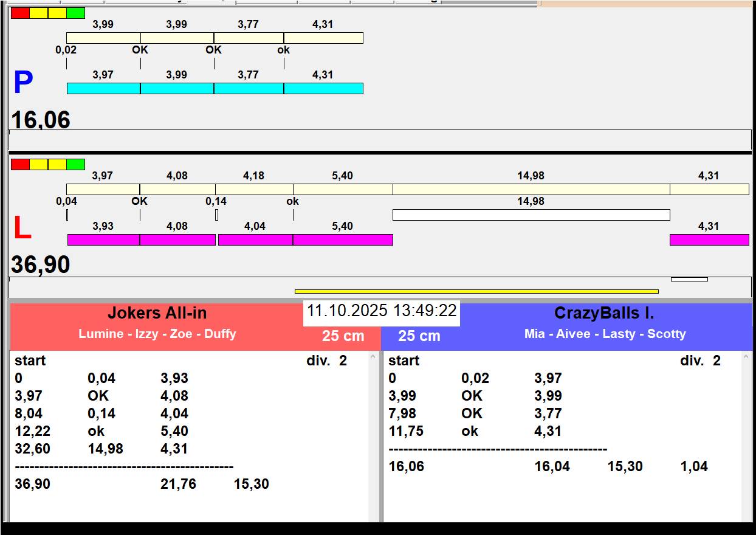This screenshot has width=756, height=535.
Task: Click the 16,06 total time in P lane
Action: pos(41,120)
